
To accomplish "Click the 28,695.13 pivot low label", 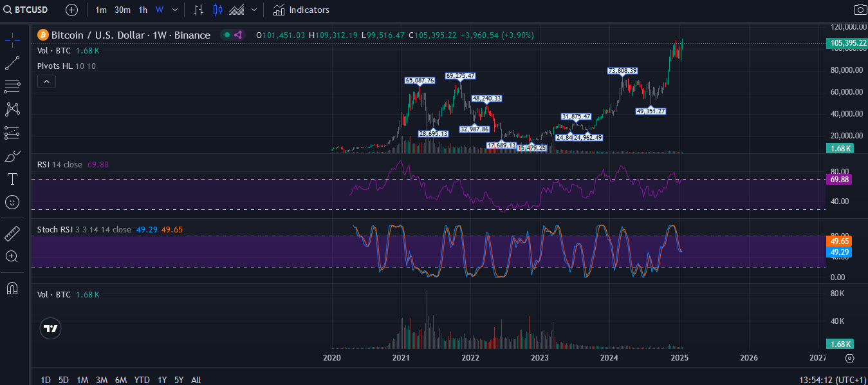I will 433,133.
